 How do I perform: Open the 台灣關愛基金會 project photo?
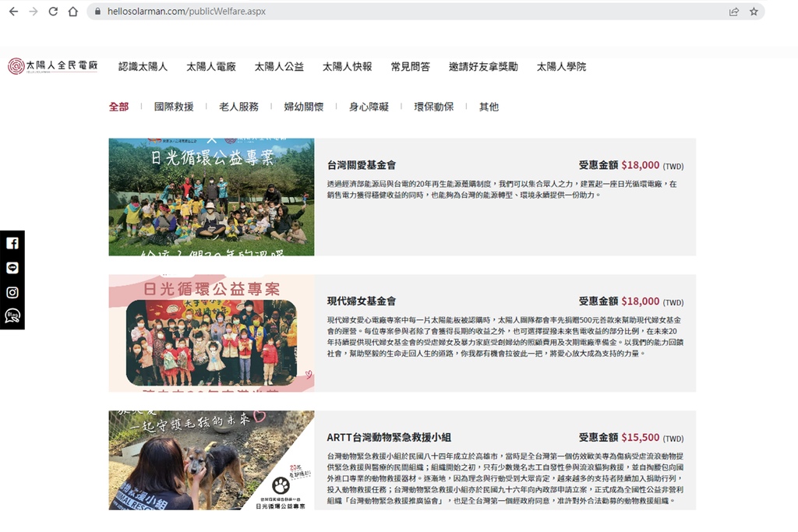(211, 197)
